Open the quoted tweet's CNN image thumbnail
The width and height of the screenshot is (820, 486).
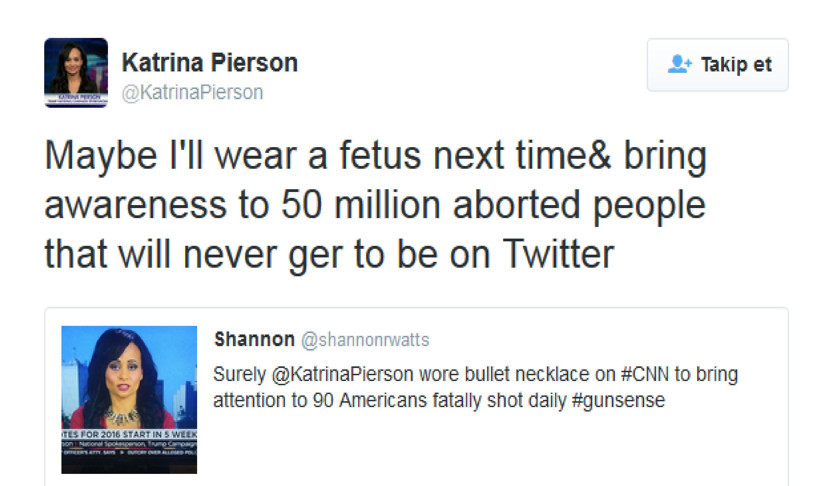(x=129, y=399)
